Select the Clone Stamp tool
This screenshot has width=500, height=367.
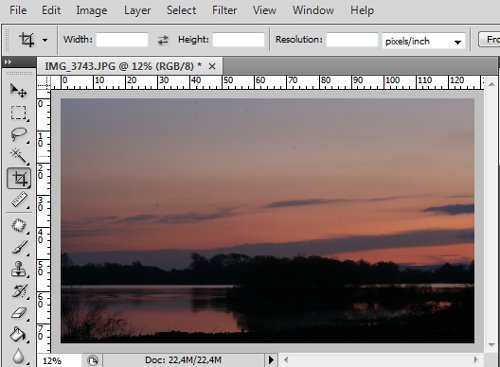pos(19,269)
